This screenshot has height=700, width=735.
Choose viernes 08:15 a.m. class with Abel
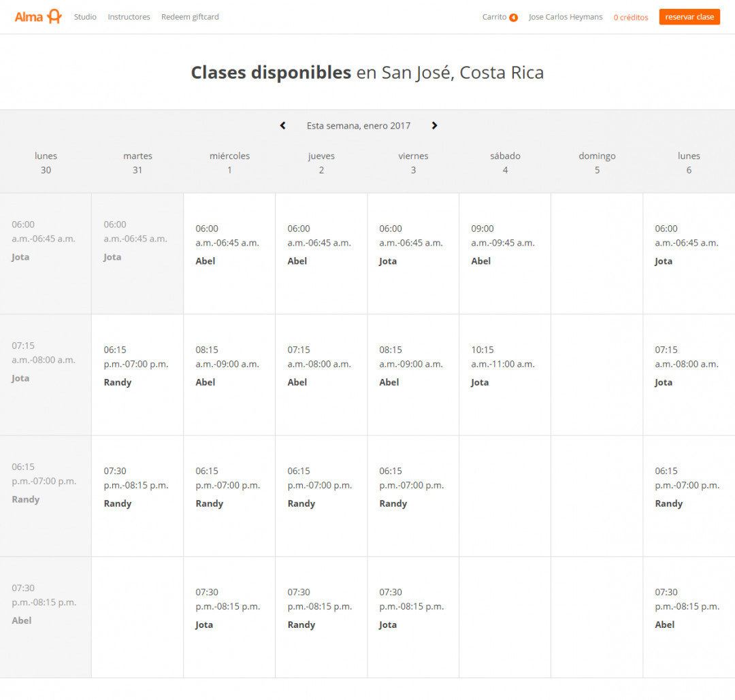point(413,374)
